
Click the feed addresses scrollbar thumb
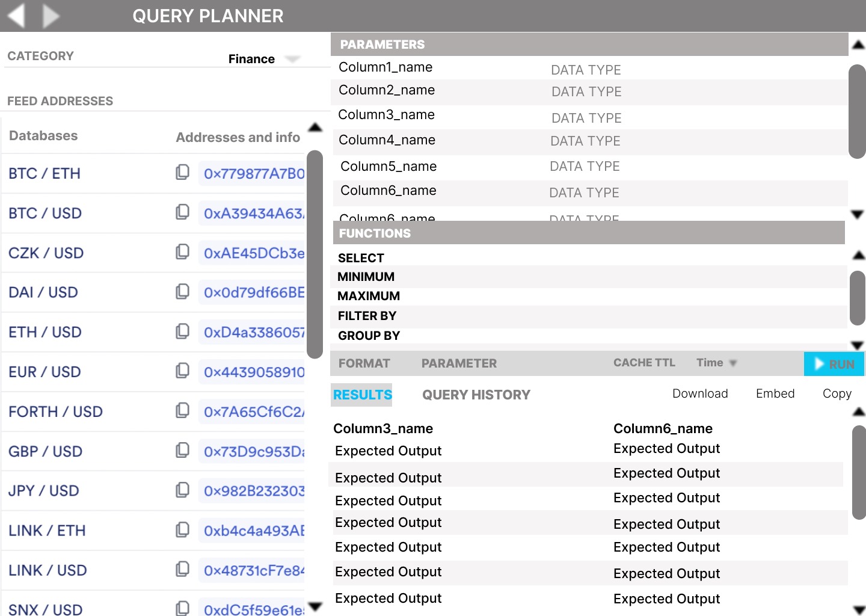pos(315,254)
